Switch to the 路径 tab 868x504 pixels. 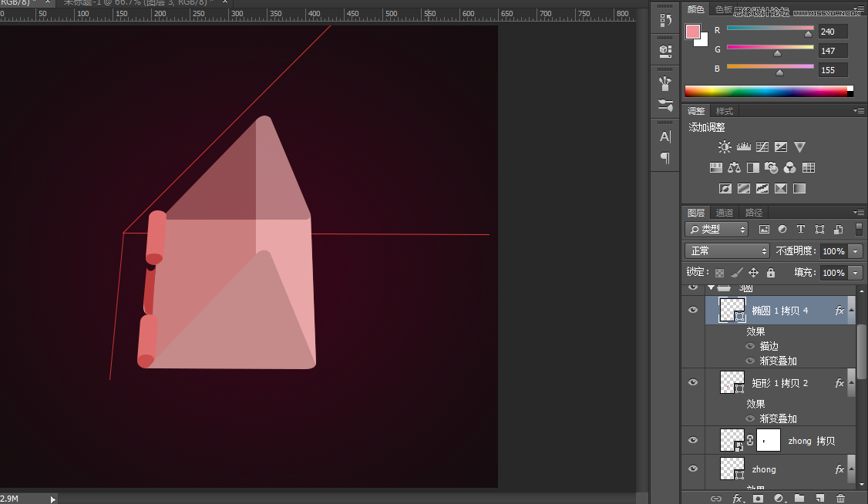pos(753,213)
